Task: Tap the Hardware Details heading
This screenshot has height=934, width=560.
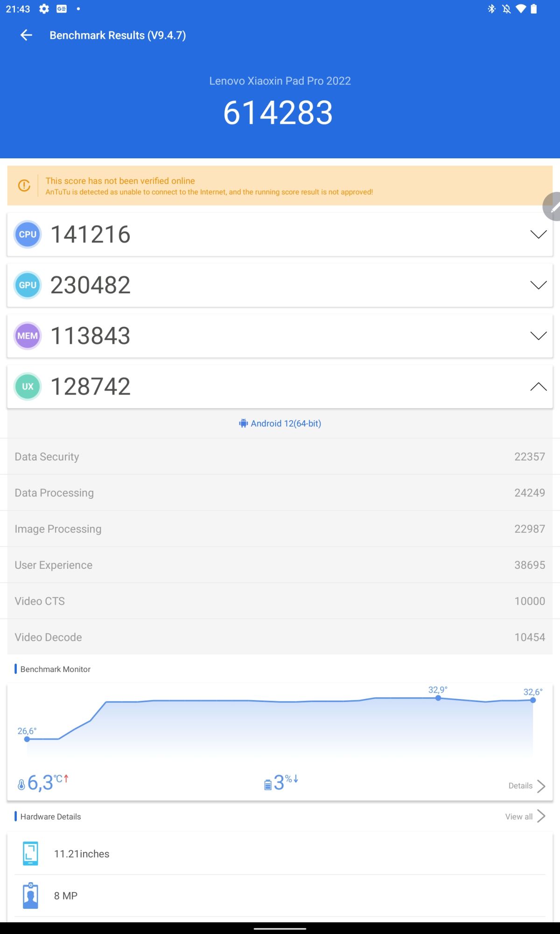Action: 50,817
